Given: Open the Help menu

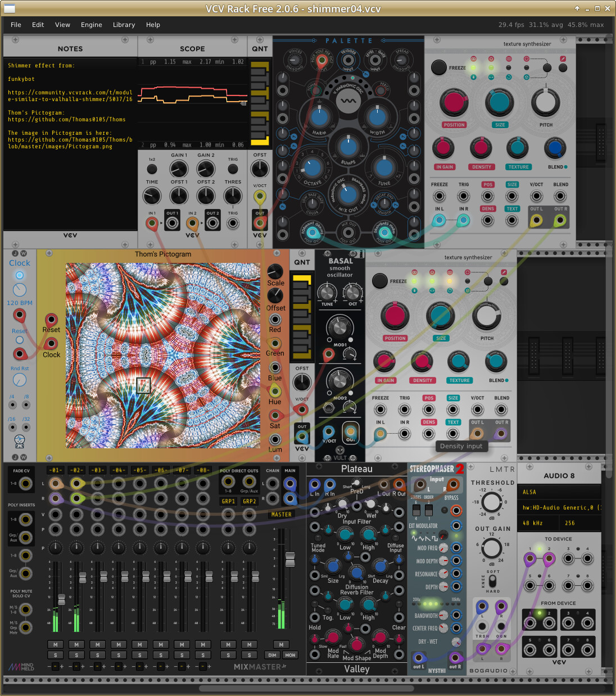Looking at the screenshot, I should point(153,25).
